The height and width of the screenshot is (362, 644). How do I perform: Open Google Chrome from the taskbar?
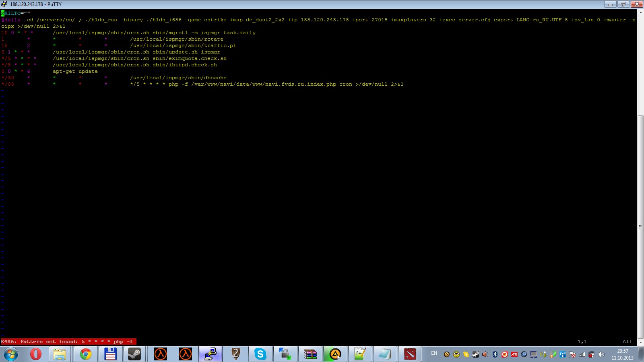point(85,354)
